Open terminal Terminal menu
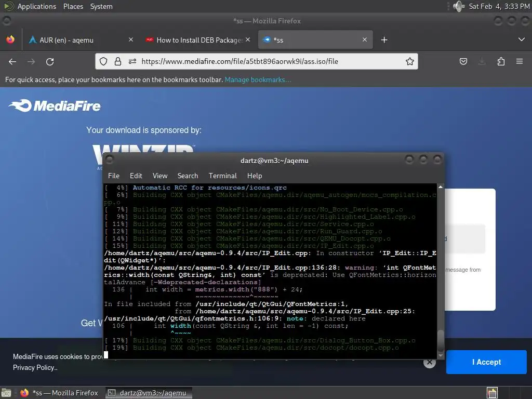The image size is (532, 399). [x=222, y=176]
